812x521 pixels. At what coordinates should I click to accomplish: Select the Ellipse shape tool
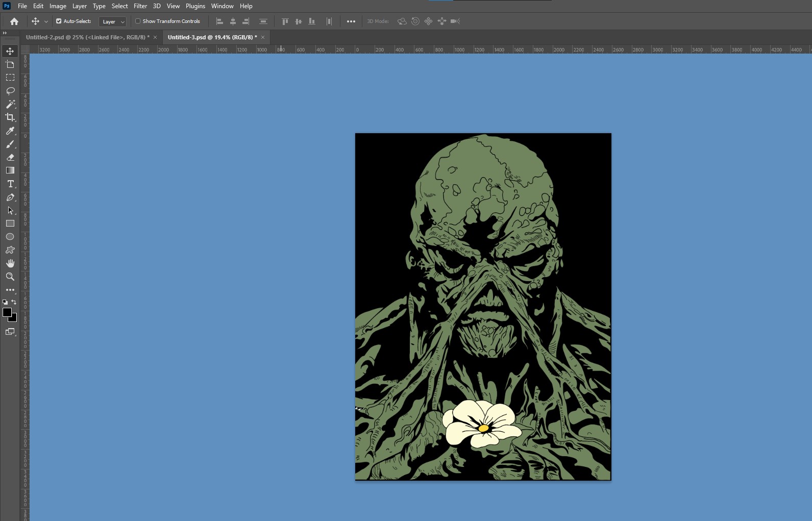click(10, 237)
